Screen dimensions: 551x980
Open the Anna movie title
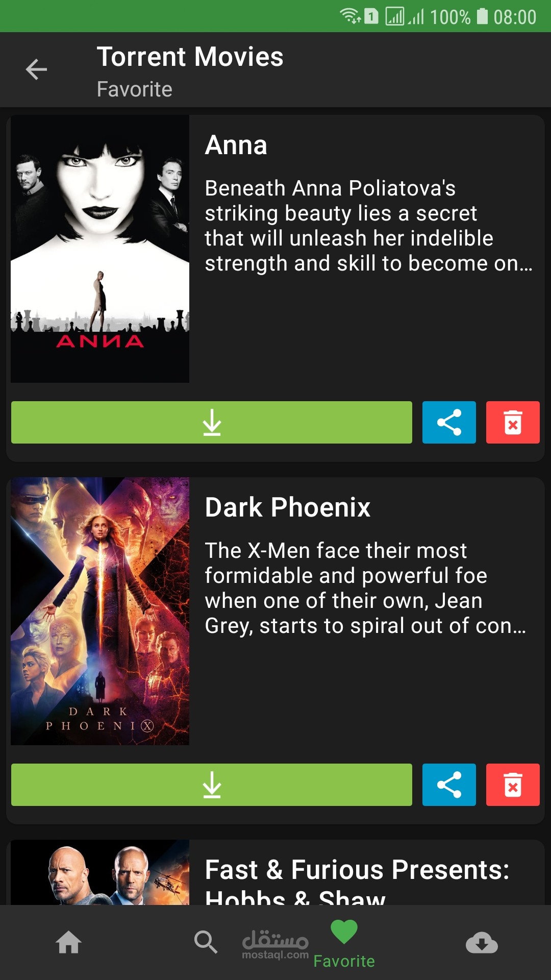point(236,145)
